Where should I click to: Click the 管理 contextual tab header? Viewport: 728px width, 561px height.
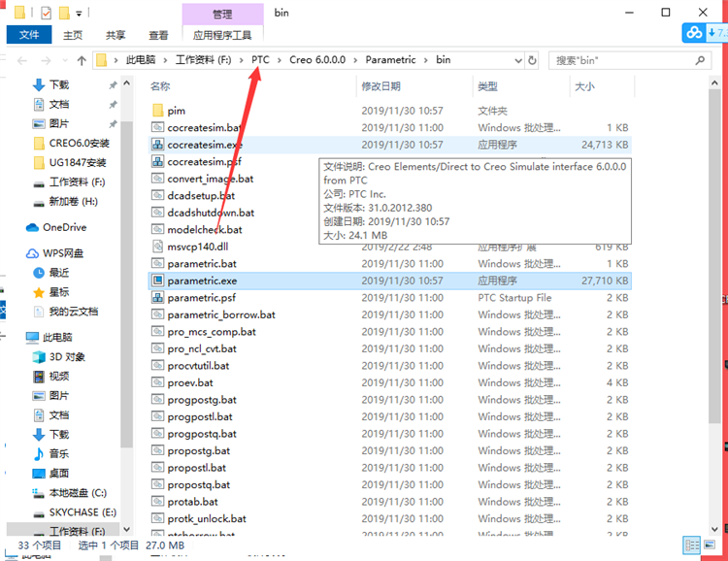(x=222, y=14)
